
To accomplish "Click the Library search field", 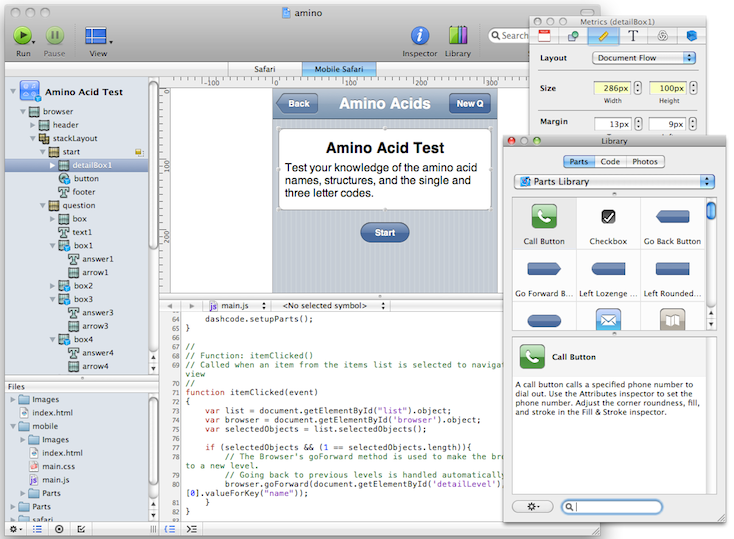I will point(612,507).
